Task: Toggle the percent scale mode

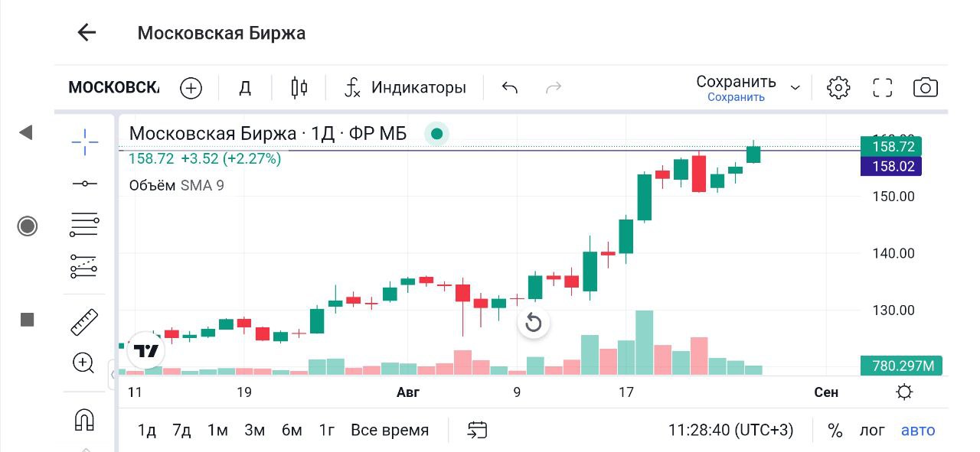Action: 835,431
